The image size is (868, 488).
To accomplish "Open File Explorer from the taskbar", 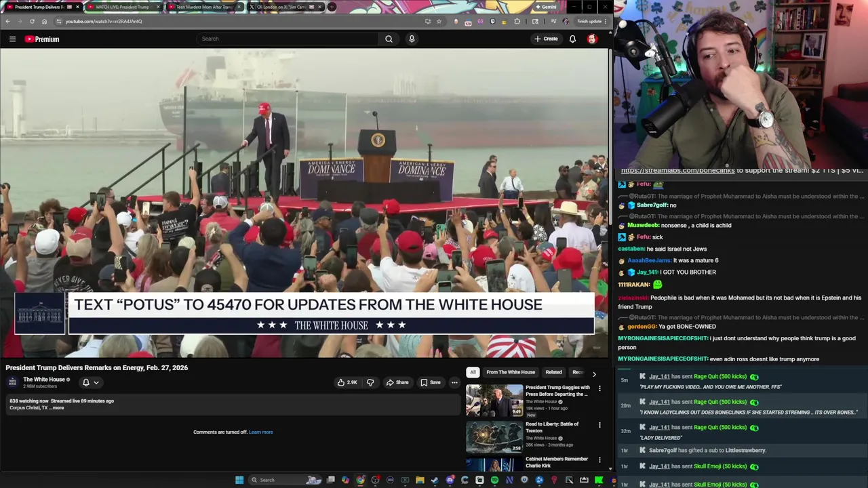I will tap(420, 480).
